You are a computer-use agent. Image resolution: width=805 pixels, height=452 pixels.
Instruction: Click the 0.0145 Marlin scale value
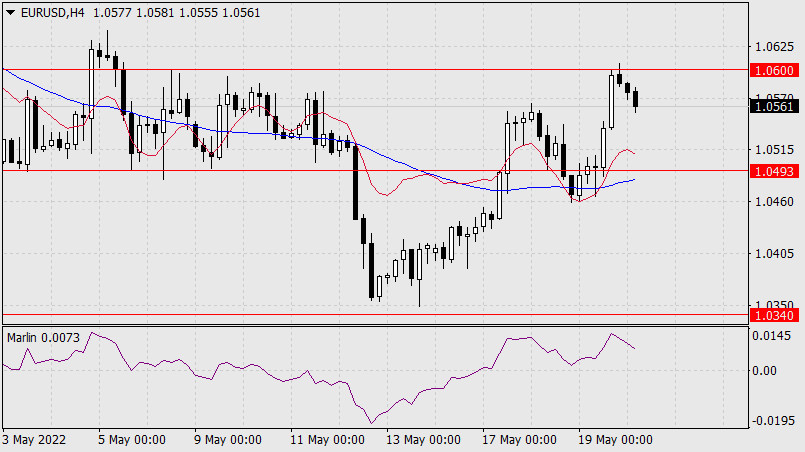[x=771, y=336]
